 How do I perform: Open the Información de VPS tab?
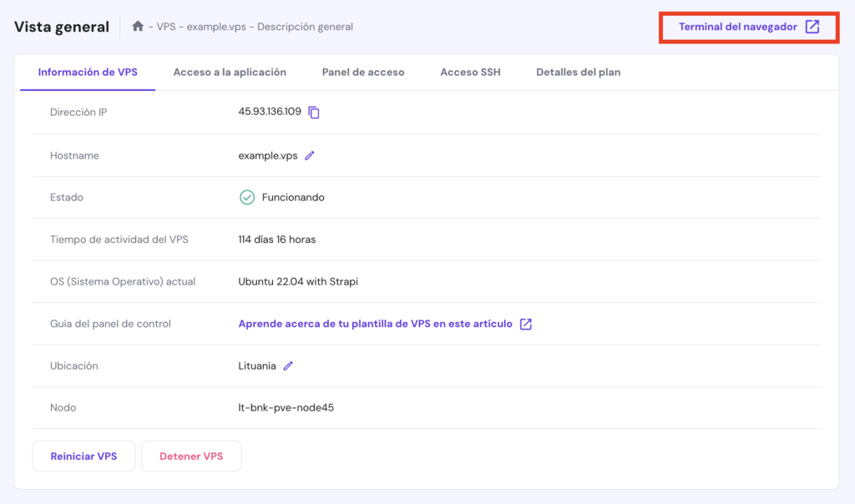(87, 72)
